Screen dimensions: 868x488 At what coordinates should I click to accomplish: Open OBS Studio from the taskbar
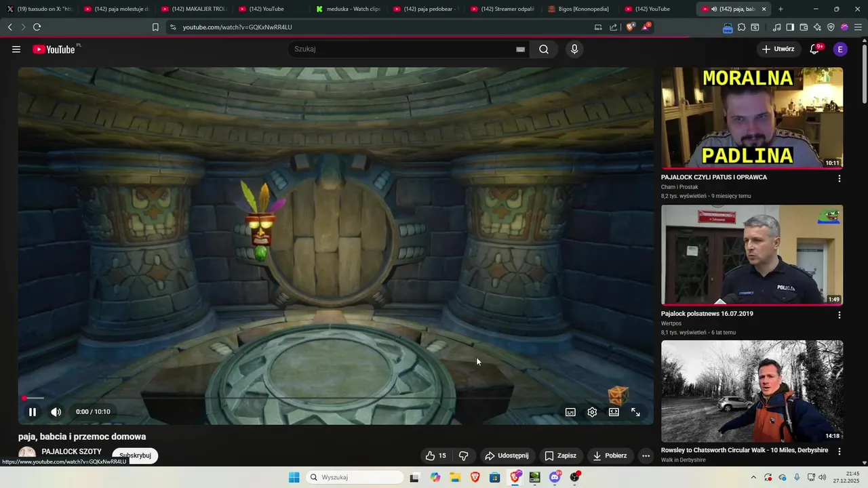click(575, 477)
